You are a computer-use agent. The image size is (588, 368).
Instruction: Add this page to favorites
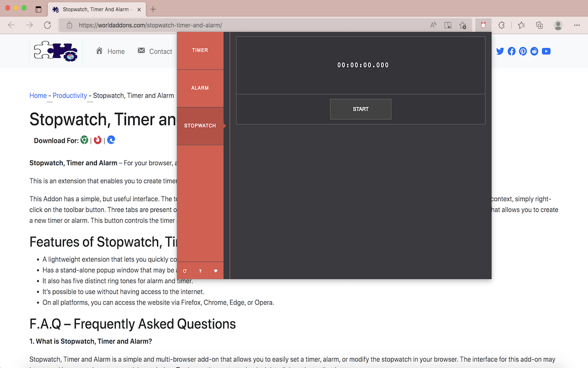point(463,25)
